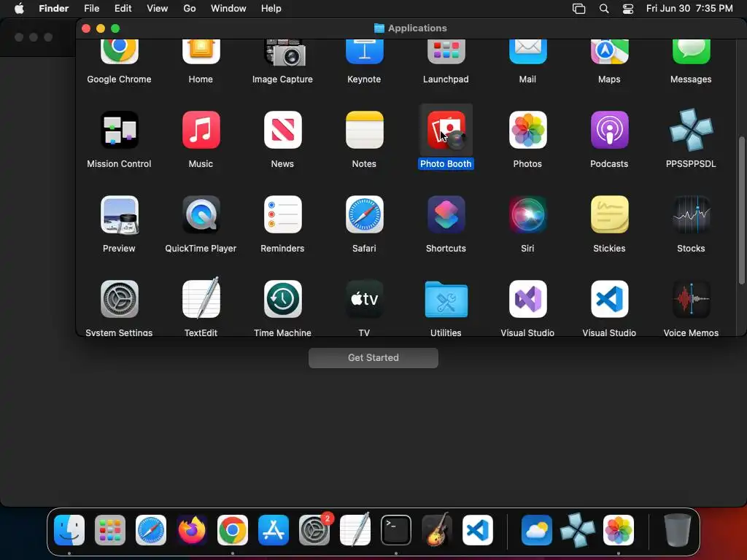Click the overlapping windows menu bar icon
The width and height of the screenshot is (747, 560).
pos(578,9)
